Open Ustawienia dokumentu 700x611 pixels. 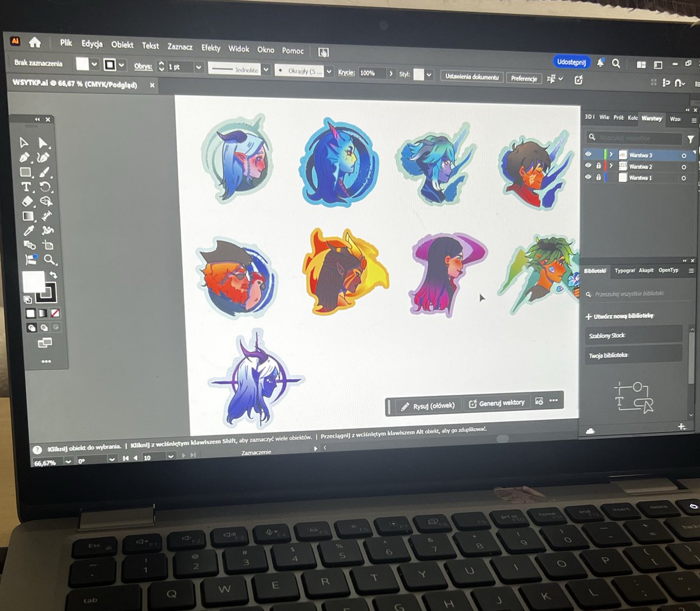point(472,77)
